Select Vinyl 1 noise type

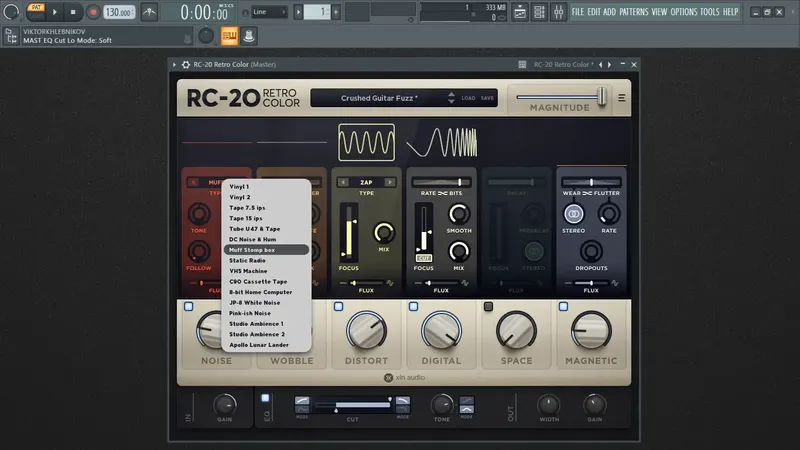tap(266, 187)
